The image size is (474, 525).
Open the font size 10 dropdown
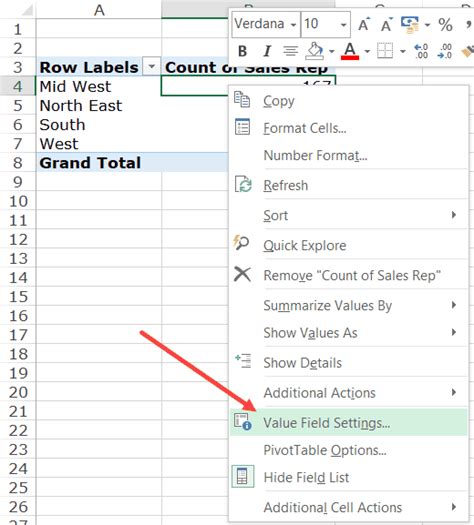point(343,24)
